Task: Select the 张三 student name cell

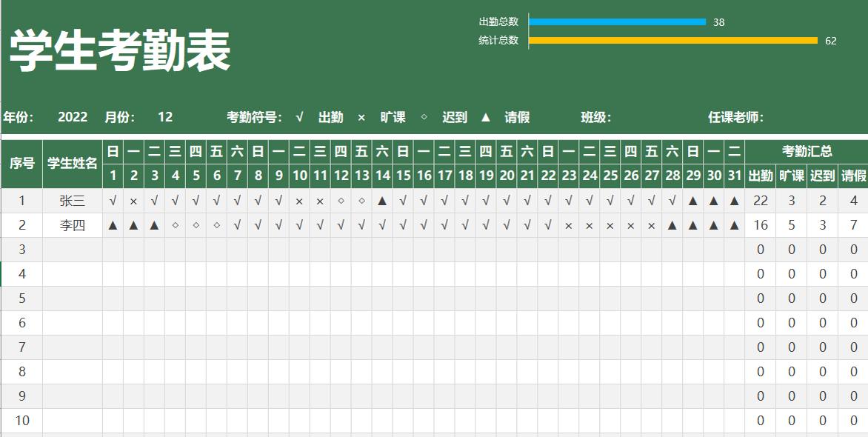Action: (x=73, y=201)
